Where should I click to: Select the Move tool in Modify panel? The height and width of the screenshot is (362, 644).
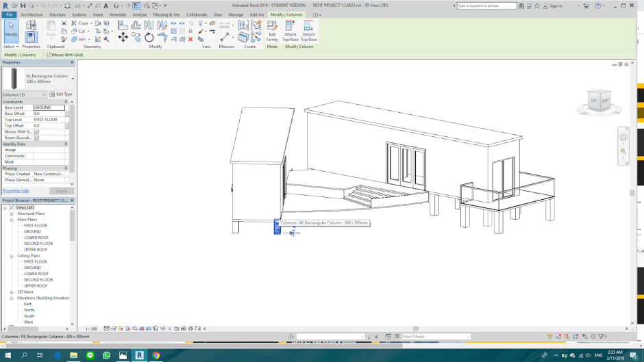click(123, 38)
